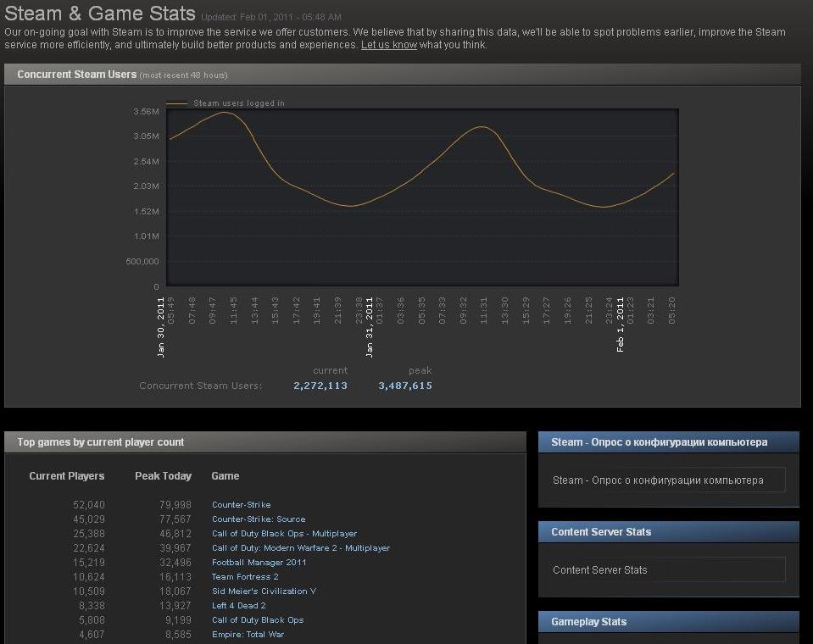Click the peak today value 77,567

pos(175,519)
